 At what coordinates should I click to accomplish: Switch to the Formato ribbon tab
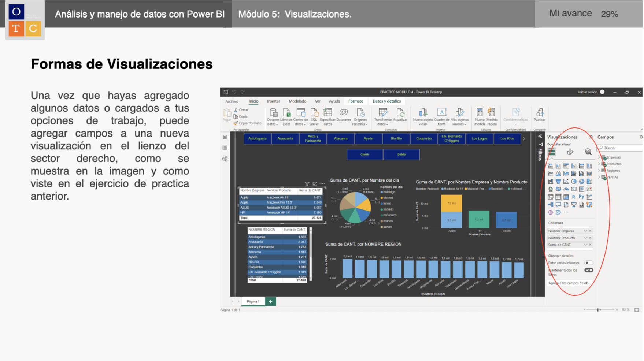356,101
